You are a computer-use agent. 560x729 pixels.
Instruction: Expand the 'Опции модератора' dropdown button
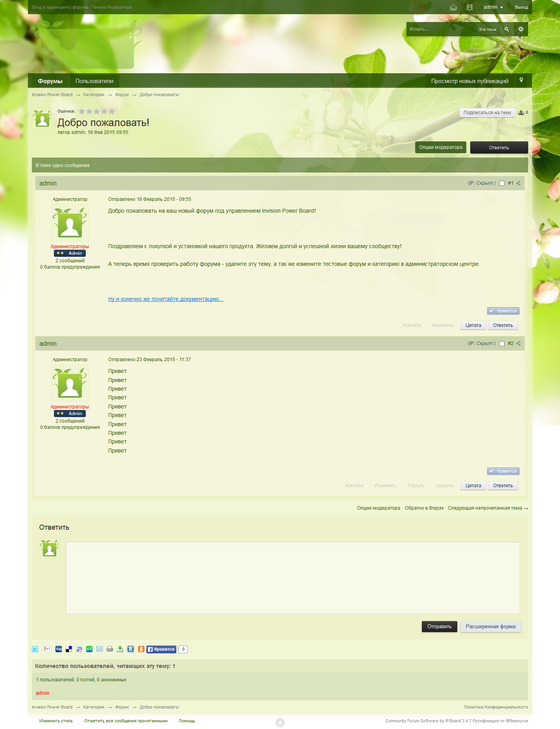click(x=440, y=147)
